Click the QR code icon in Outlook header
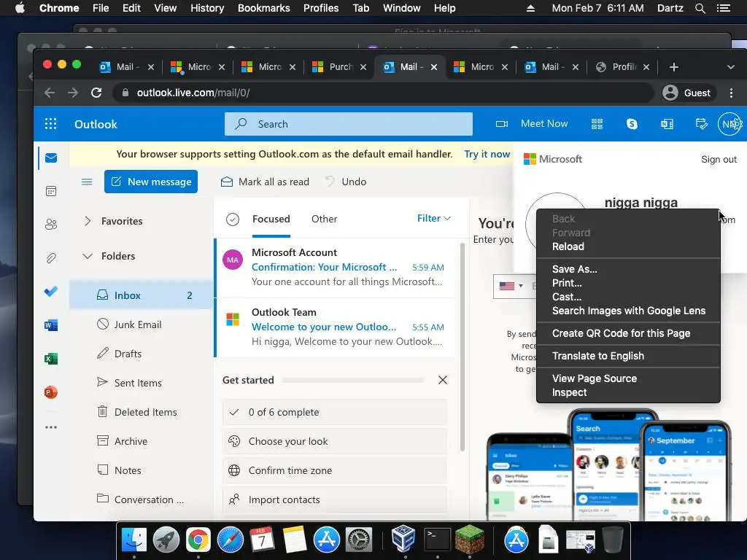The height and width of the screenshot is (560, 747). [x=597, y=124]
